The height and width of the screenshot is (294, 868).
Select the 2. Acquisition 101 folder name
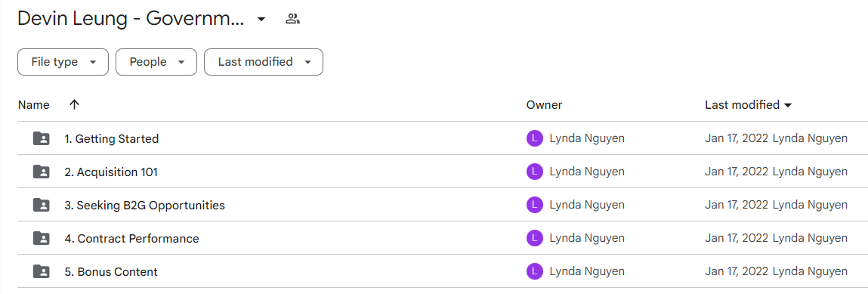coord(111,172)
